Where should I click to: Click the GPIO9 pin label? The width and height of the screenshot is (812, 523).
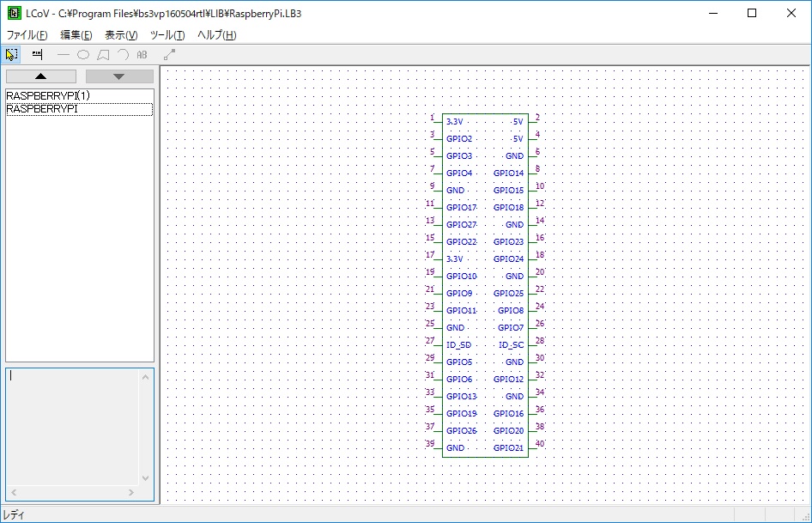(x=459, y=294)
